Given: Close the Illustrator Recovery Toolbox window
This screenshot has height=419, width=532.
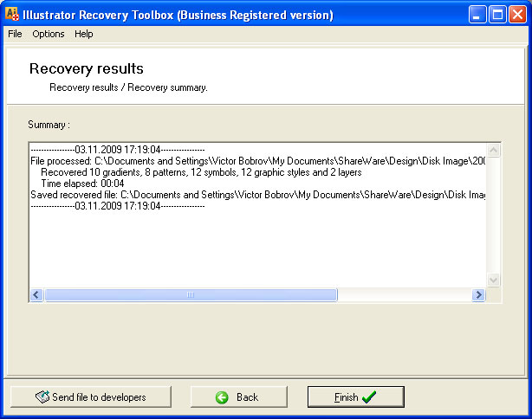Looking at the screenshot, I should [518, 15].
